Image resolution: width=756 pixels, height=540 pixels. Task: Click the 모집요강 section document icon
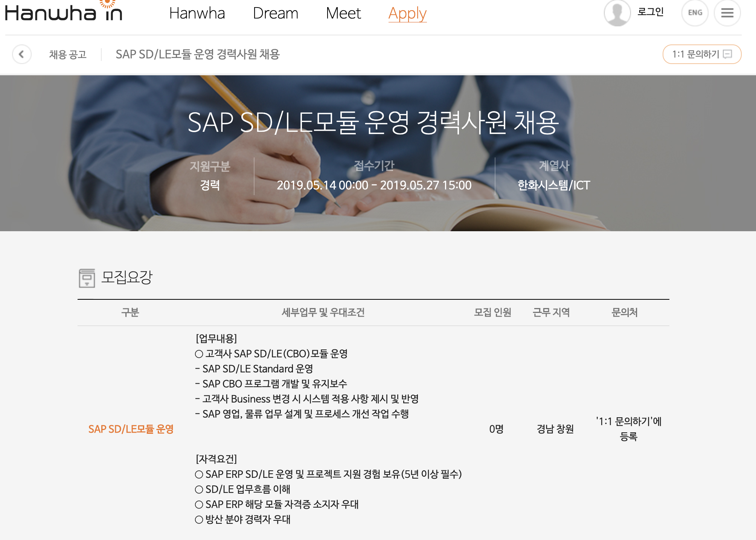coord(87,278)
